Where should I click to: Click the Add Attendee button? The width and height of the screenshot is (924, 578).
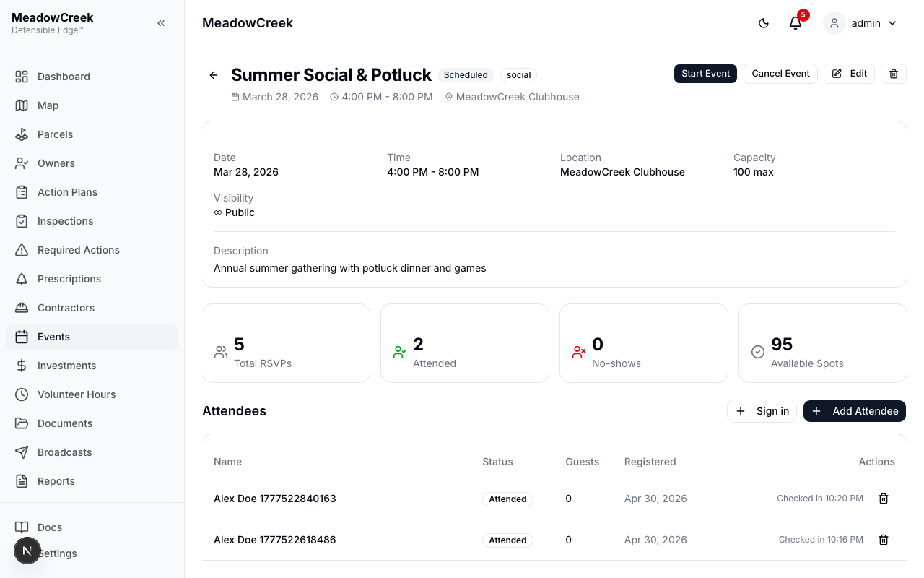click(x=855, y=411)
